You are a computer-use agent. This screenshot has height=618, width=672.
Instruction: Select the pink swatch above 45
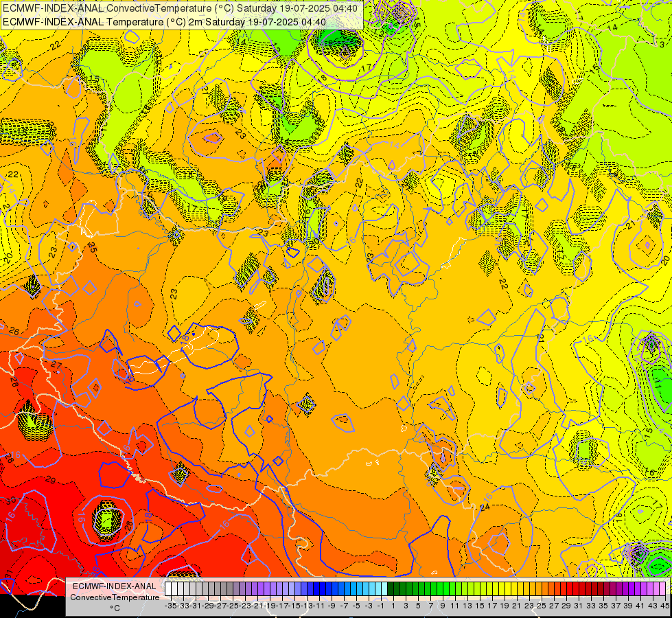pyautogui.click(x=662, y=589)
